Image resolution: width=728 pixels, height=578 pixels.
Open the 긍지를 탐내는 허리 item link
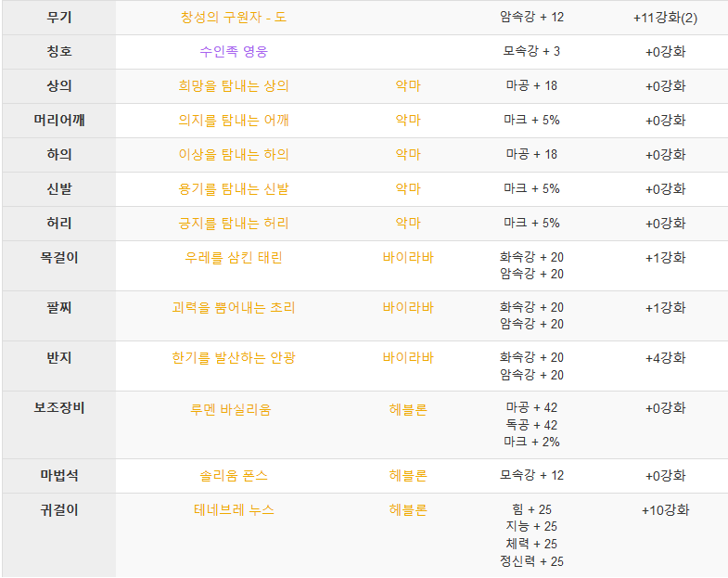pos(234,224)
